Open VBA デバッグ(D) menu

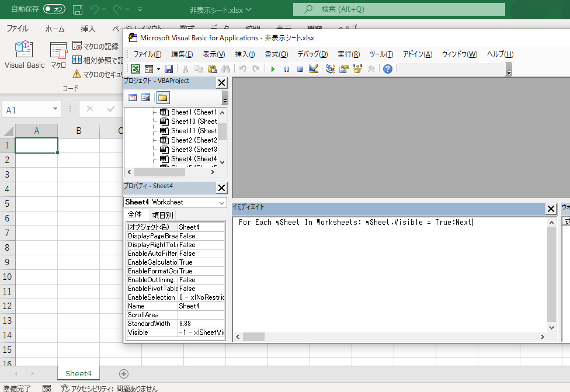(312, 54)
